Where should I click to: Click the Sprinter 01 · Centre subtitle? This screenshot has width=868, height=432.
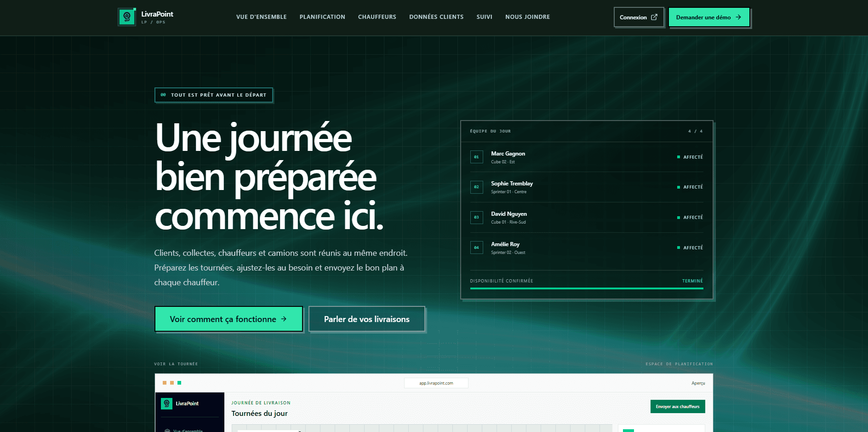pyautogui.click(x=508, y=192)
